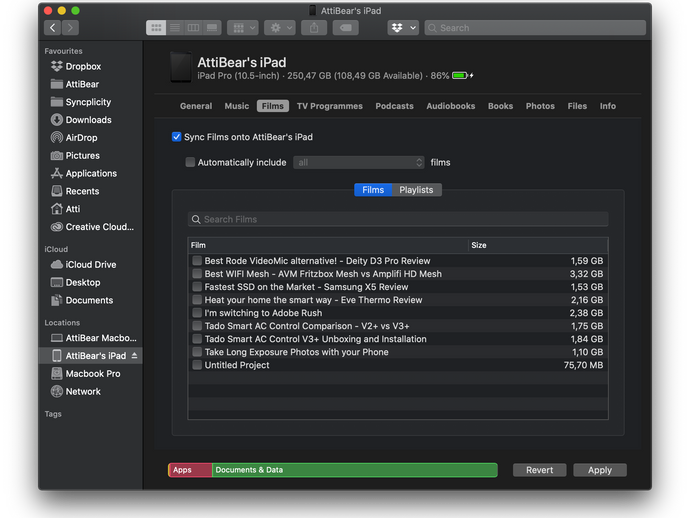690x518 pixels.
Task: Eject AttiBear's iPad
Action: pyautogui.click(x=134, y=356)
